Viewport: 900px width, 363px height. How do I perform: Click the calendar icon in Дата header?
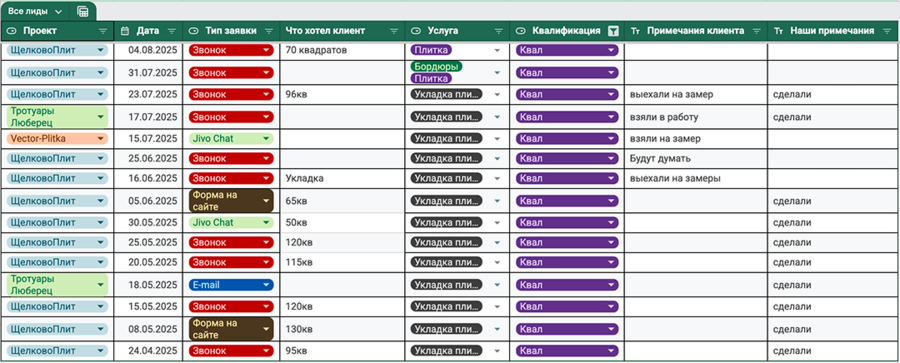click(x=125, y=31)
